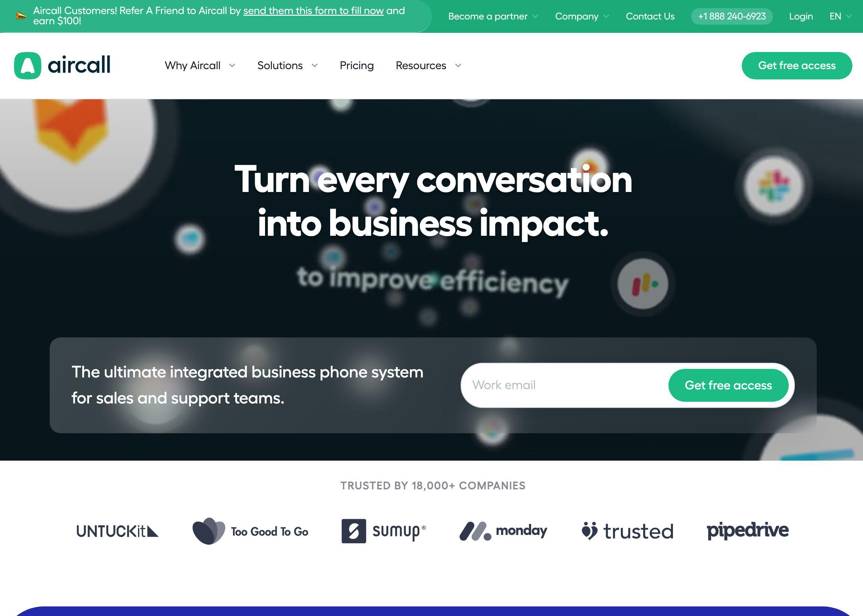Select the Pricing navigation tab
The image size is (863, 616).
[x=357, y=65]
